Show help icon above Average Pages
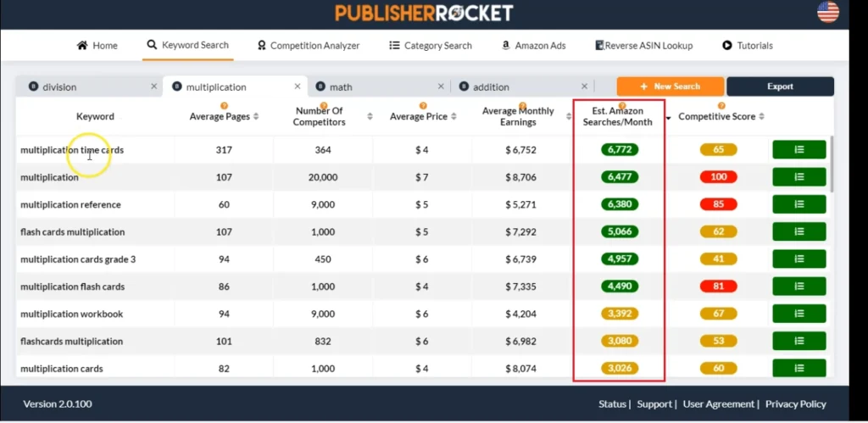 (224, 106)
